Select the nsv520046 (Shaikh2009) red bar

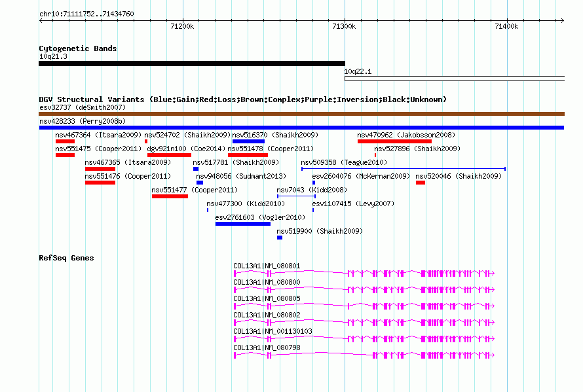(421, 183)
